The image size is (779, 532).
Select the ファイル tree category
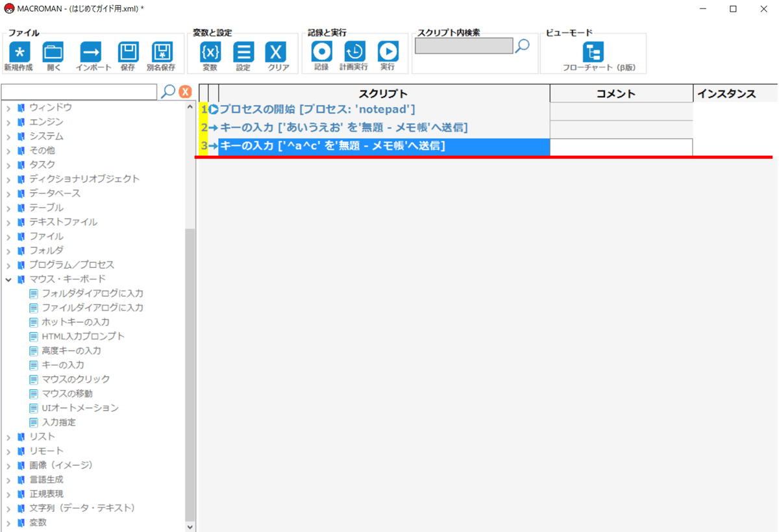[x=46, y=236]
